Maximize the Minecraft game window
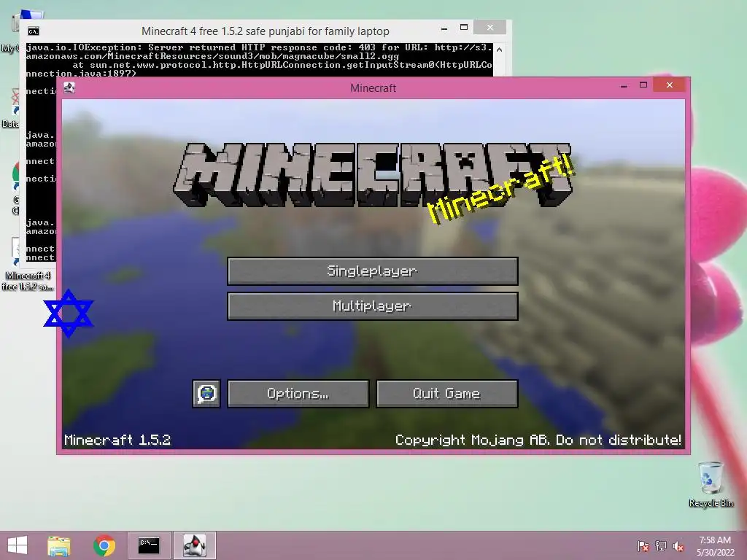 pos(643,85)
